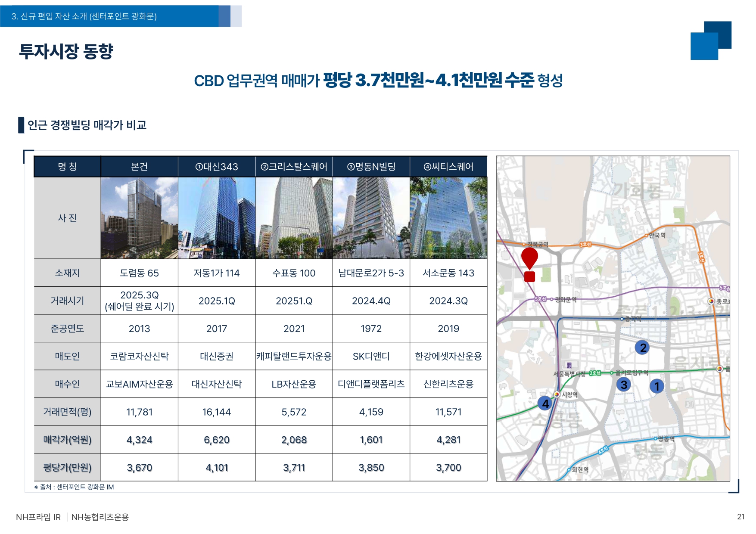Open the 대신343 building photo
The height and width of the screenshot is (534, 756).
(x=217, y=218)
